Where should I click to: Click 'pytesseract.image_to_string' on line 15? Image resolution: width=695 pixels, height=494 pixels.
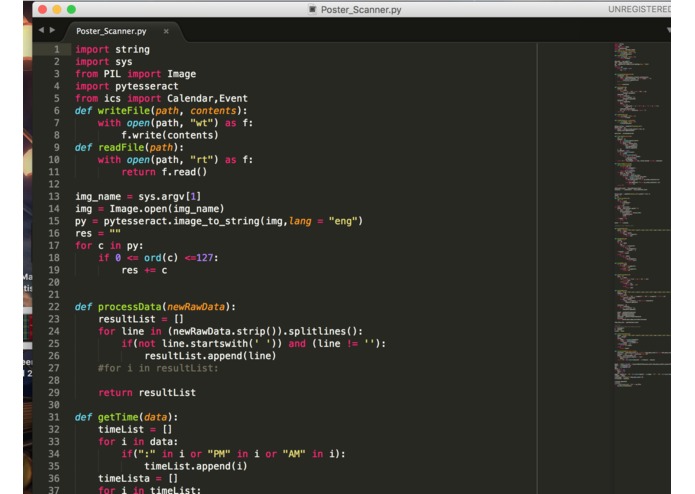click(181, 221)
